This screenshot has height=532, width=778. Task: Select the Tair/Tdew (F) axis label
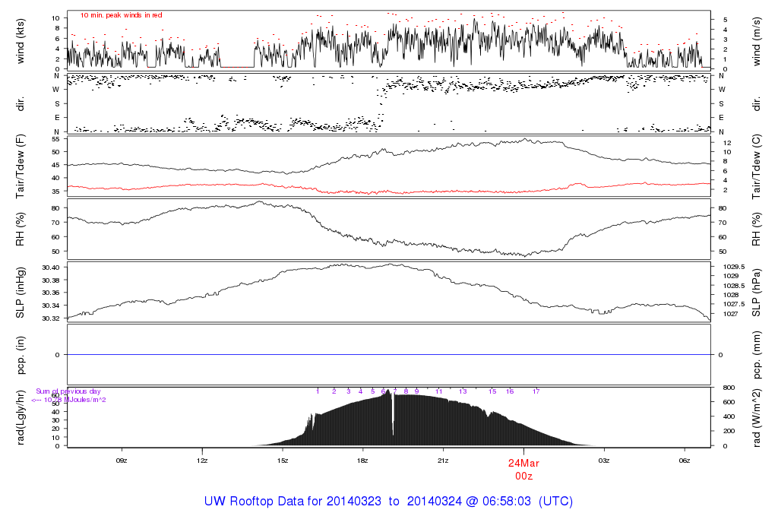pos(21,166)
